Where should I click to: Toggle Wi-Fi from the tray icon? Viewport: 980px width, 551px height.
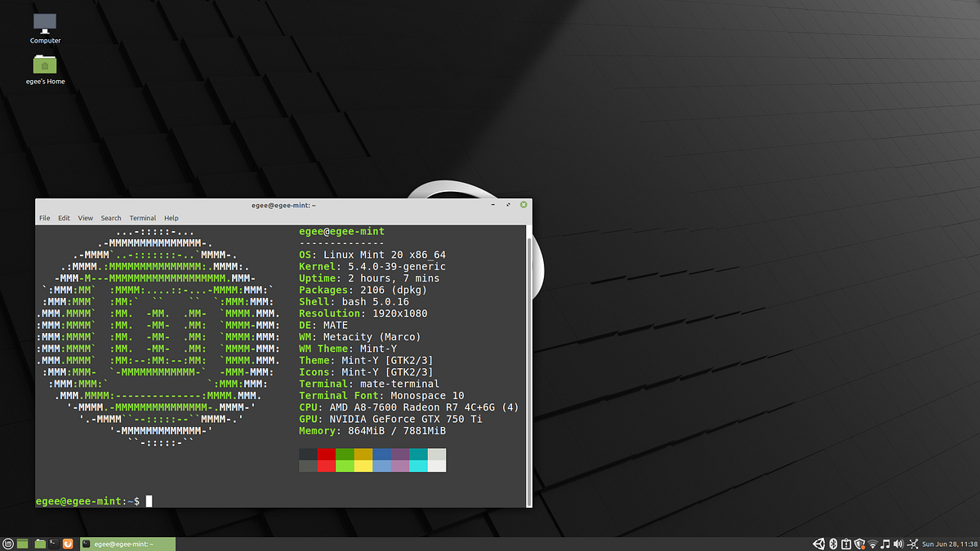click(872, 543)
